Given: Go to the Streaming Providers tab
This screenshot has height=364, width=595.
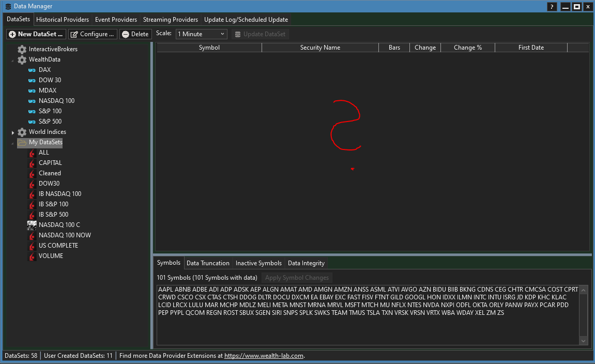Looking at the screenshot, I should point(171,20).
